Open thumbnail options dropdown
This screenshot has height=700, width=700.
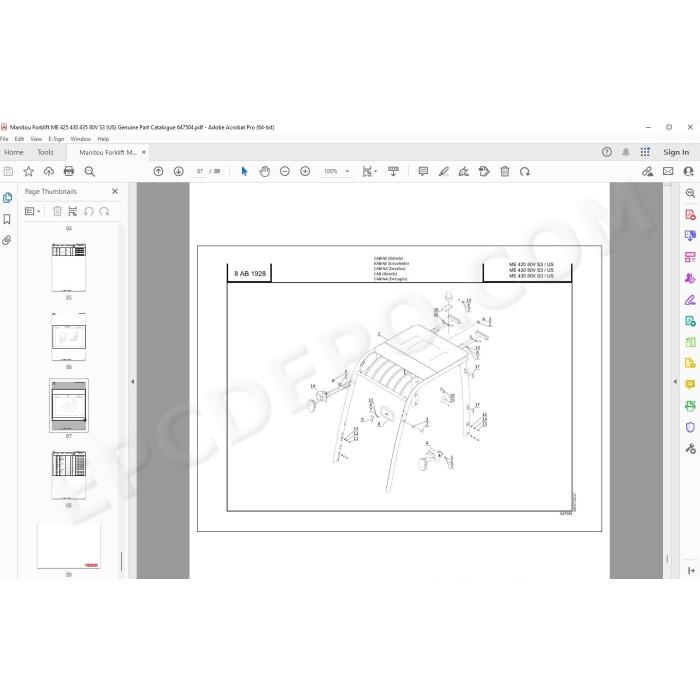tap(33, 211)
